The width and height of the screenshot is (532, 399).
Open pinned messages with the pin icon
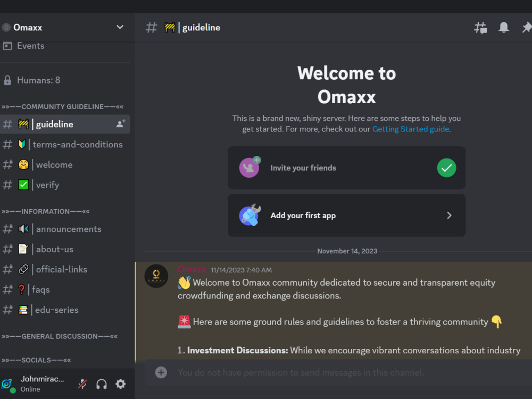(x=527, y=27)
